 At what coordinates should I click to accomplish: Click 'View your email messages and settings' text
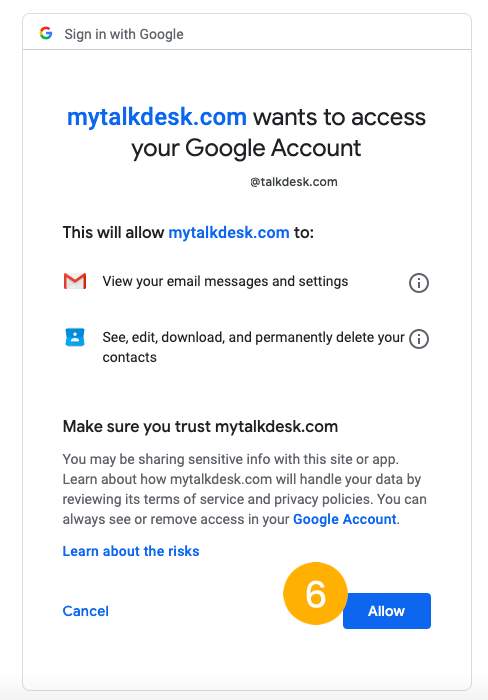click(225, 281)
